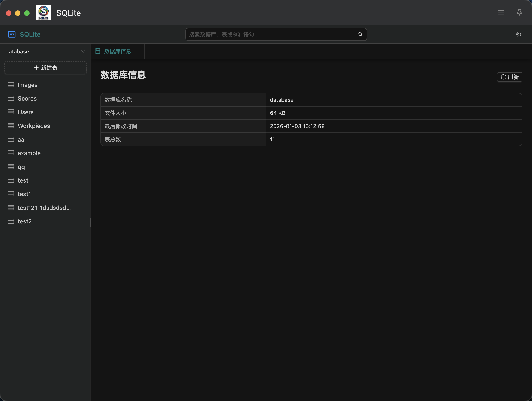Click the settings gear icon

(x=518, y=34)
